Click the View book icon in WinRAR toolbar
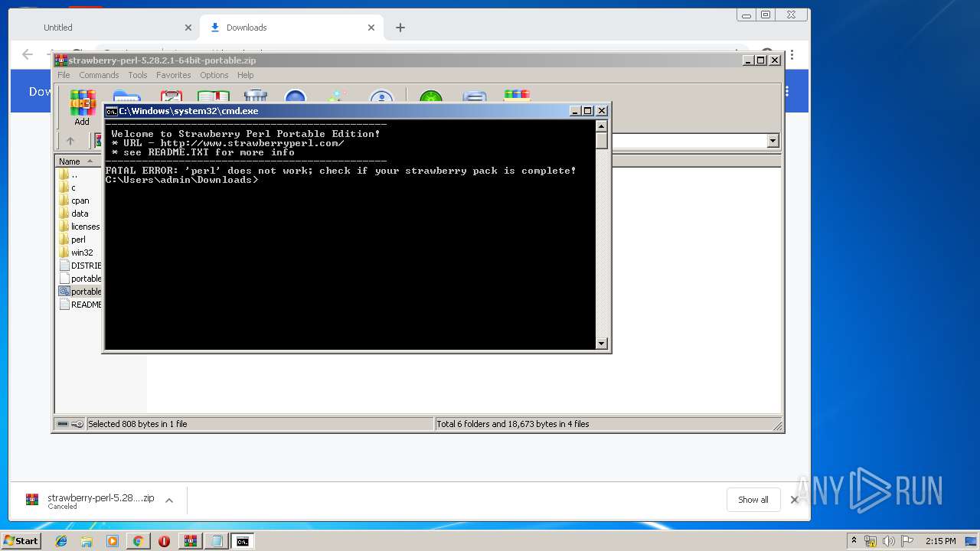The image size is (980, 551). coord(214,97)
